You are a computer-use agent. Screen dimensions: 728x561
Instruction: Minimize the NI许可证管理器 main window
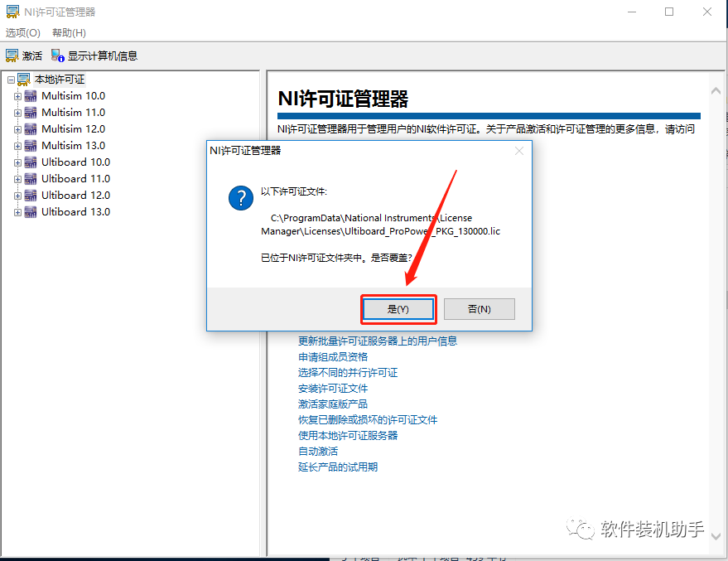[x=632, y=12]
